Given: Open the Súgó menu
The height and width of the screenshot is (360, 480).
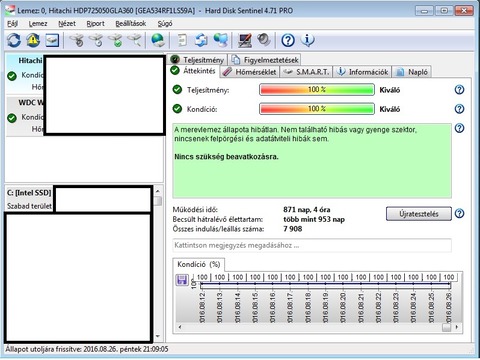Looking at the screenshot, I should tap(165, 23).
